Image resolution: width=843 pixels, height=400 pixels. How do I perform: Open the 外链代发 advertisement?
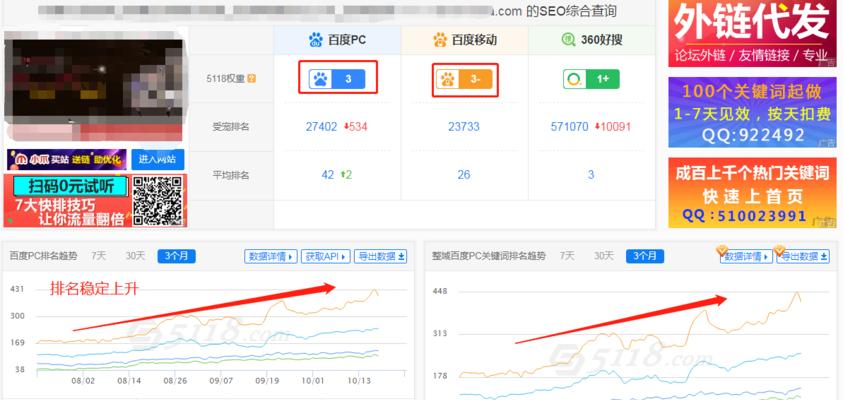click(x=753, y=33)
